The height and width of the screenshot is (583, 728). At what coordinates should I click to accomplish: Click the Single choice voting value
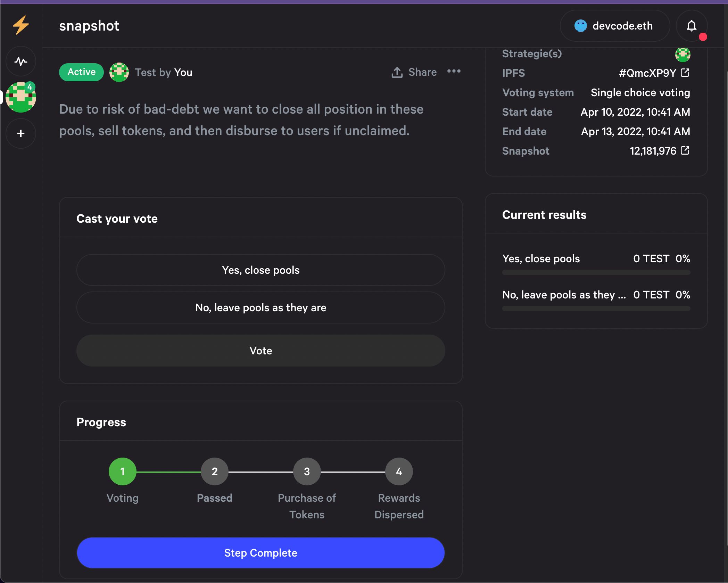[x=640, y=92]
